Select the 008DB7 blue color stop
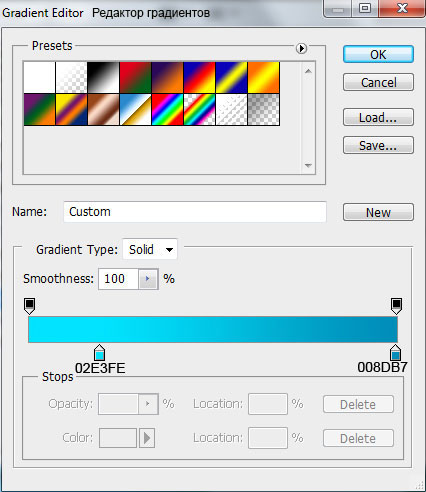This screenshot has height=492, width=426. (x=396, y=352)
